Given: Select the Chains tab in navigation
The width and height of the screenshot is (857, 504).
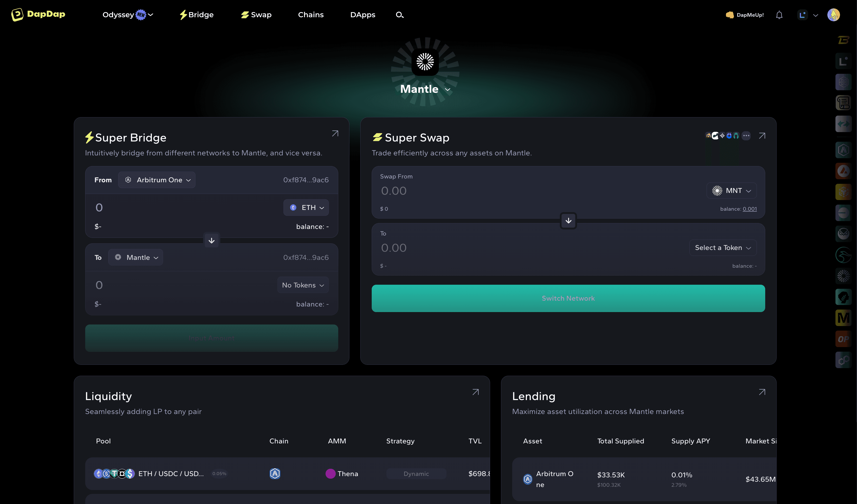Looking at the screenshot, I should click(311, 14).
